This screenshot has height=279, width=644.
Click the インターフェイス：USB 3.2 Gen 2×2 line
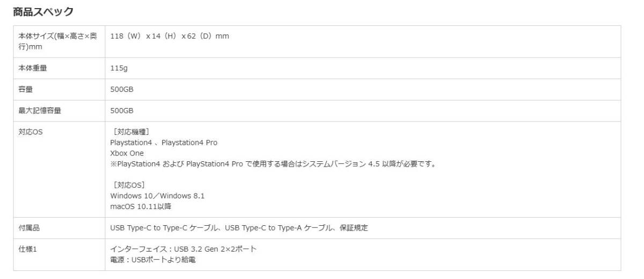tap(183, 249)
